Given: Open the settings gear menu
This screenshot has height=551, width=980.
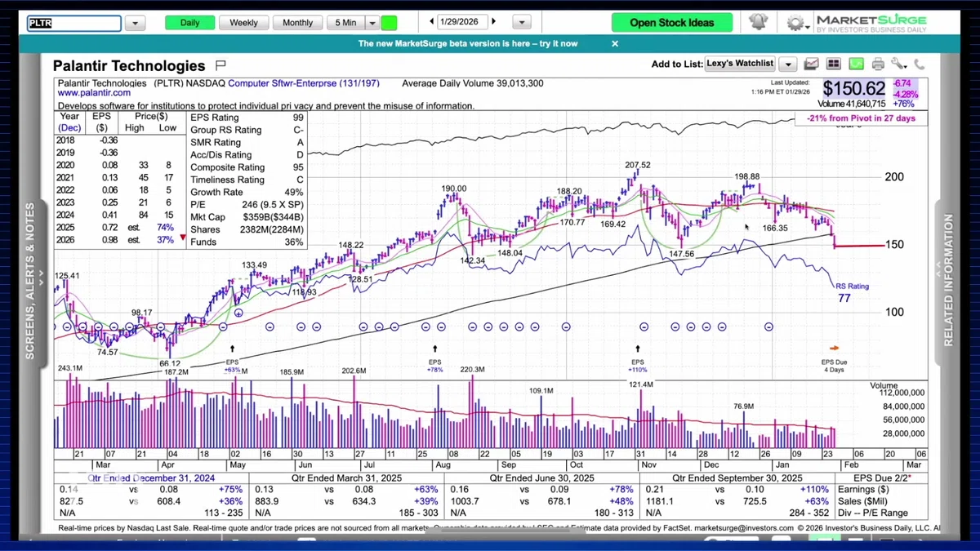Looking at the screenshot, I should click(795, 23).
